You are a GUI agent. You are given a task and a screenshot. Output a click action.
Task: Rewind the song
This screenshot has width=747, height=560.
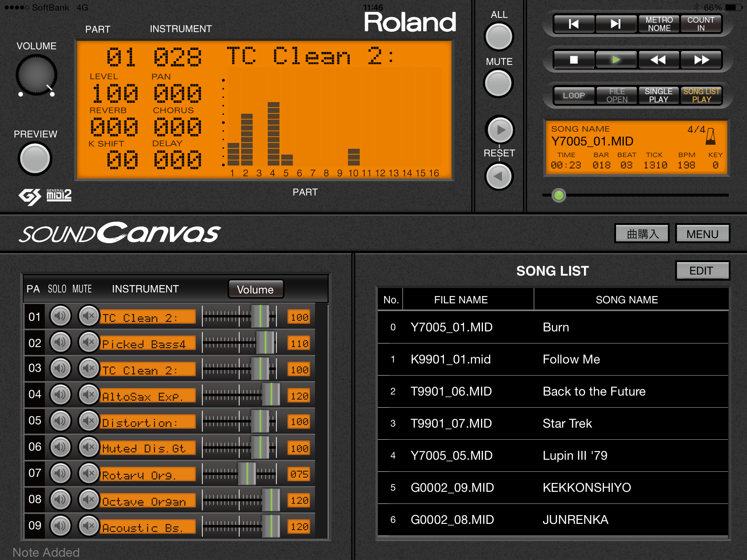pyautogui.click(x=658, y=60)
